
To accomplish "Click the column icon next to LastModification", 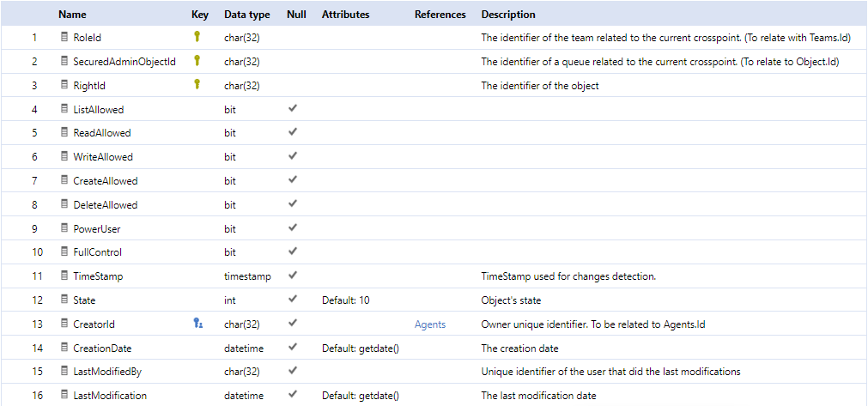I will click(64, 396).
